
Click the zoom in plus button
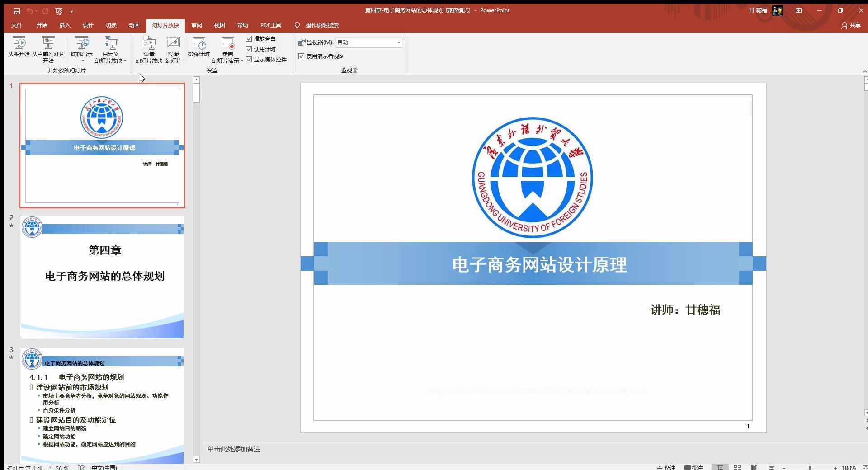click(835, 468)
